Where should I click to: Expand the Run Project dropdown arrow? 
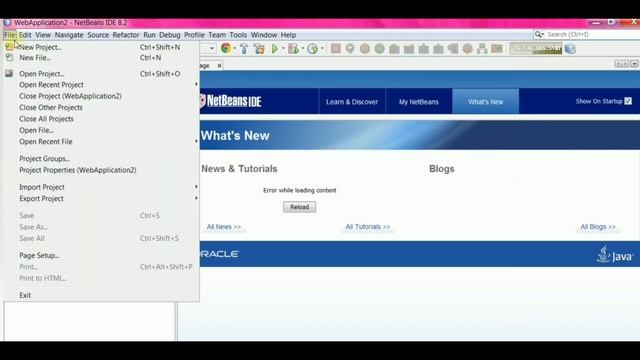(283, 49)
